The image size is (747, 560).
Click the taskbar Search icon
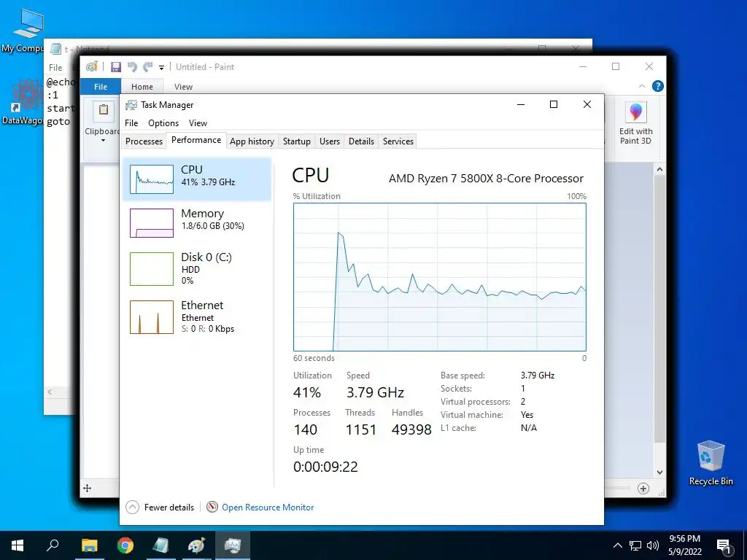[x=53, y=545]
